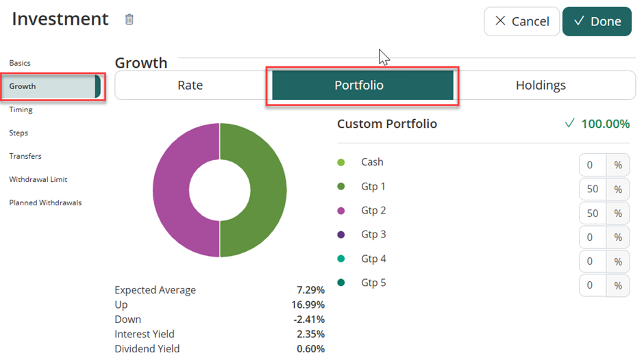Click the Gtp 3 percentage field
This screenshot has width=644, height=364.
tap(593, 237)
